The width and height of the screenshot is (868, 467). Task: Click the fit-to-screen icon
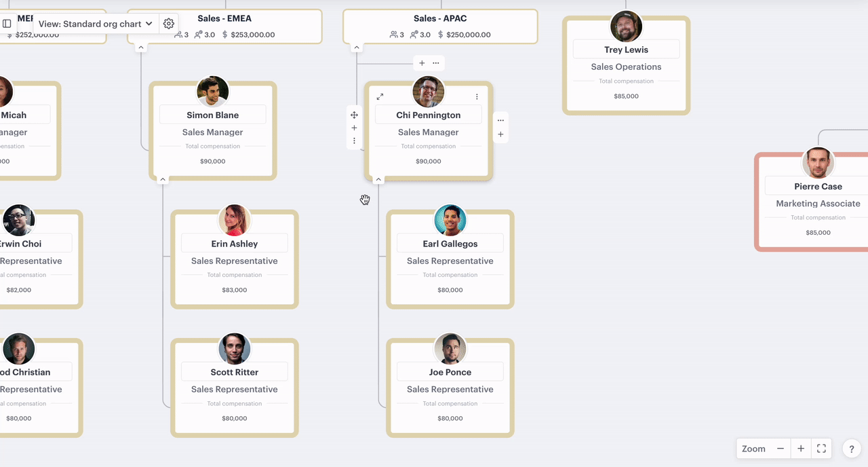tap(821, 449)
